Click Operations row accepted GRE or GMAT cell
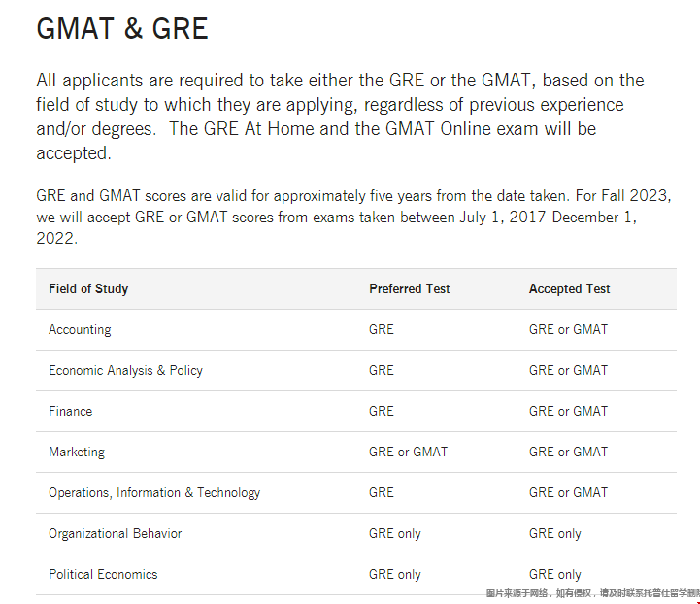 [568, 493]
